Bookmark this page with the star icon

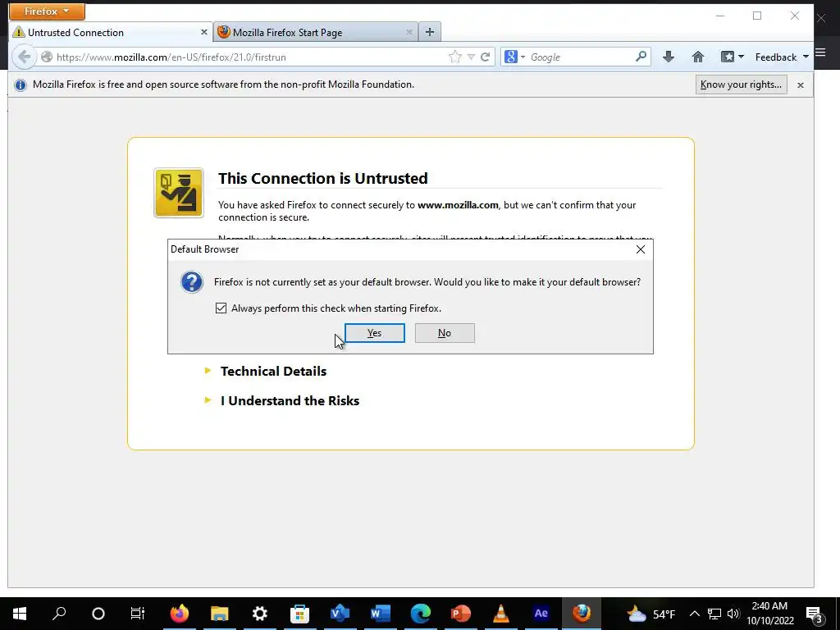coord(454,57)
